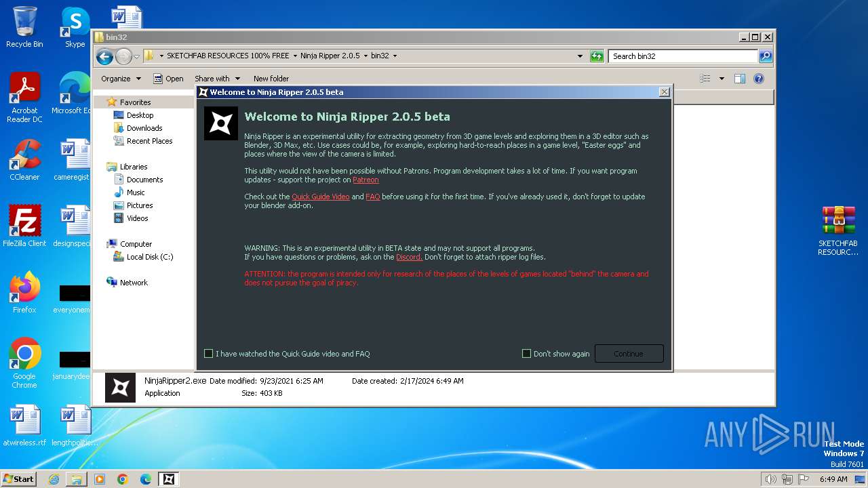The image size is (868, 488).
Task: Select Documents library
Action: tap(144, 180)
